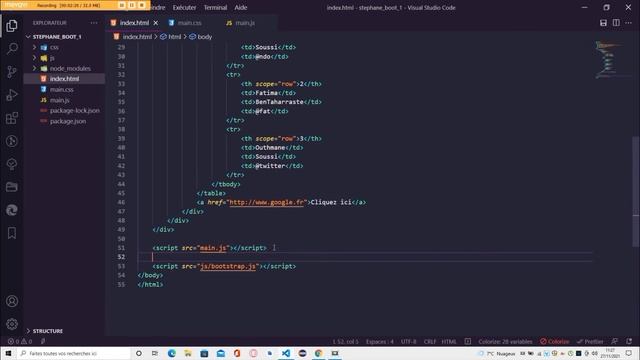This screenshot has width=640, height=360.
Task: Show errors and warnings count in status bar
Action: [20, 341]
